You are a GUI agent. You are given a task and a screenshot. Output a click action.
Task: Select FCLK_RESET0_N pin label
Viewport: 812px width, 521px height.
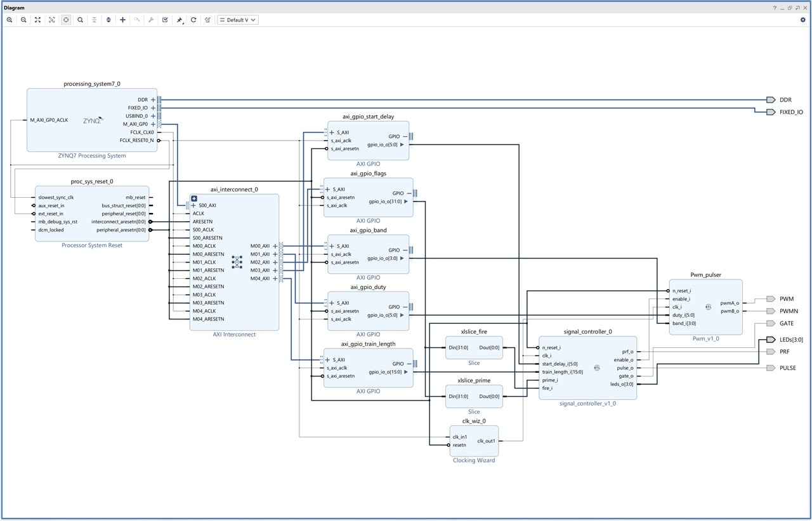click(x=137, y=140)
